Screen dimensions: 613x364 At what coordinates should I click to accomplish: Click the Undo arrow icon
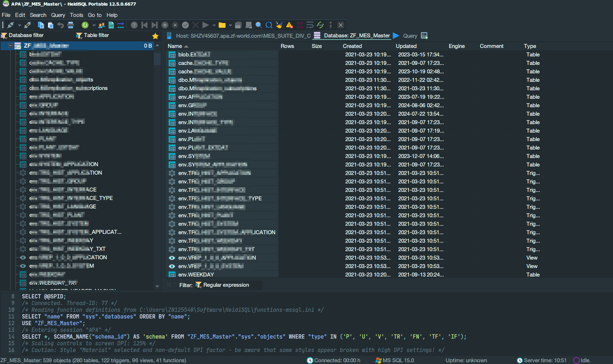pyautogui.click(x=61, y=25)
